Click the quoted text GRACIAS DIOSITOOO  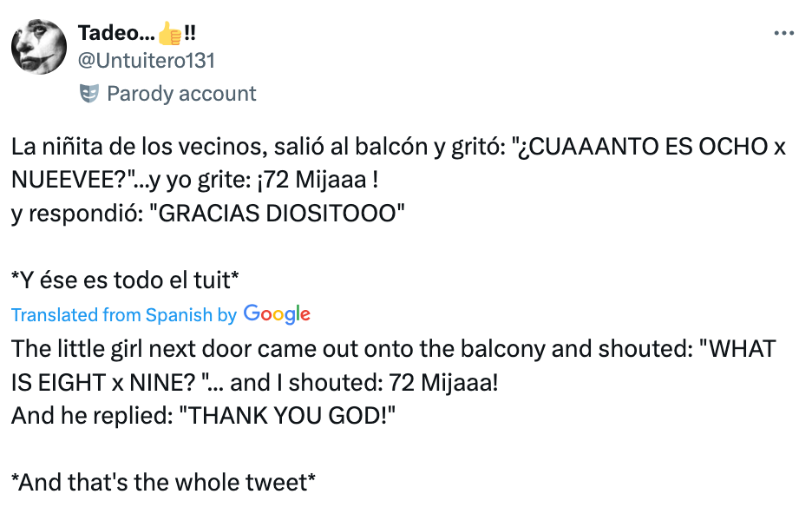coord(278,214)
